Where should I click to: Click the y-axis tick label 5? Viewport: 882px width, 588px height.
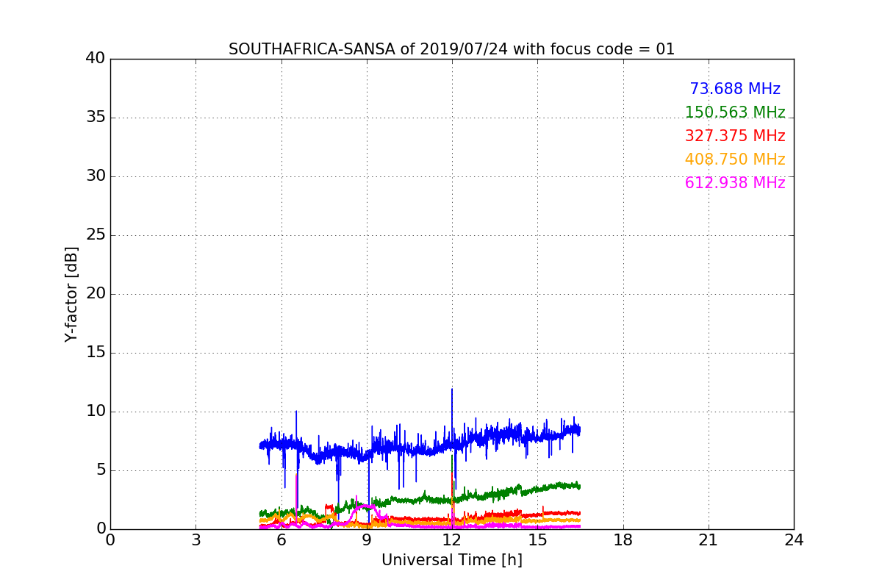point(100,470)
